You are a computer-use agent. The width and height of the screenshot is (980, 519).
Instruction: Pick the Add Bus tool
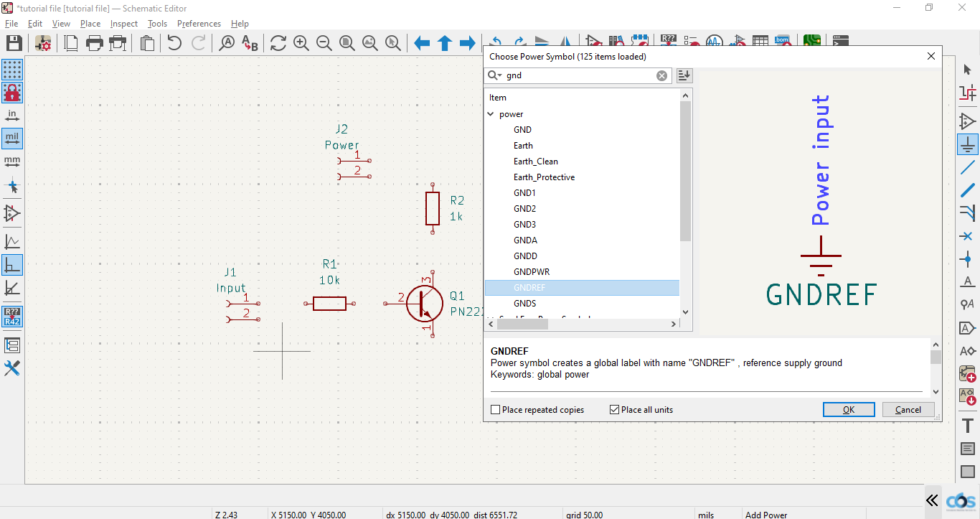click(968, 190)
